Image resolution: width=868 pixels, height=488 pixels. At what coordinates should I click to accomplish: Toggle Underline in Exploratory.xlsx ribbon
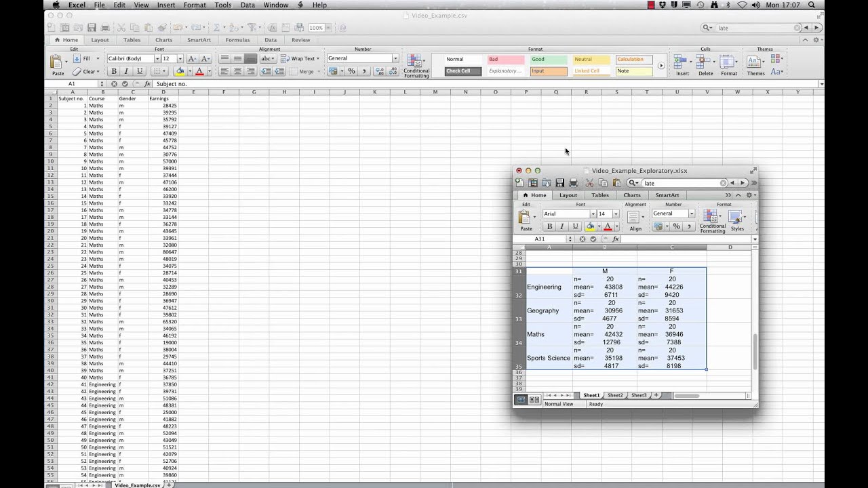pos(575,226)
